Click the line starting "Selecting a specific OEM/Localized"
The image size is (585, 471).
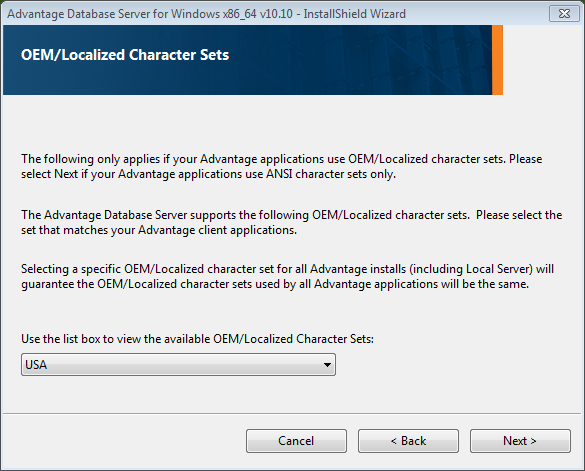click(x=287, y=269)
